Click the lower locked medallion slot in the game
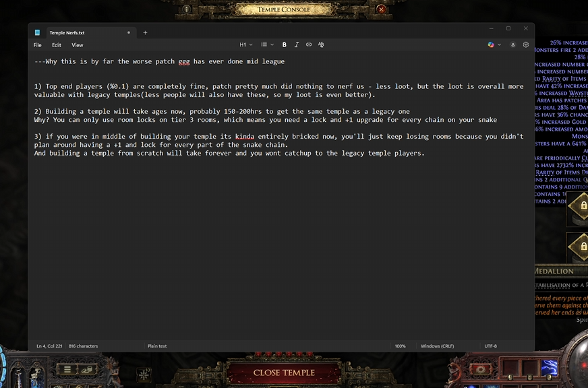 pyautogui.click(x=578, y=247)
